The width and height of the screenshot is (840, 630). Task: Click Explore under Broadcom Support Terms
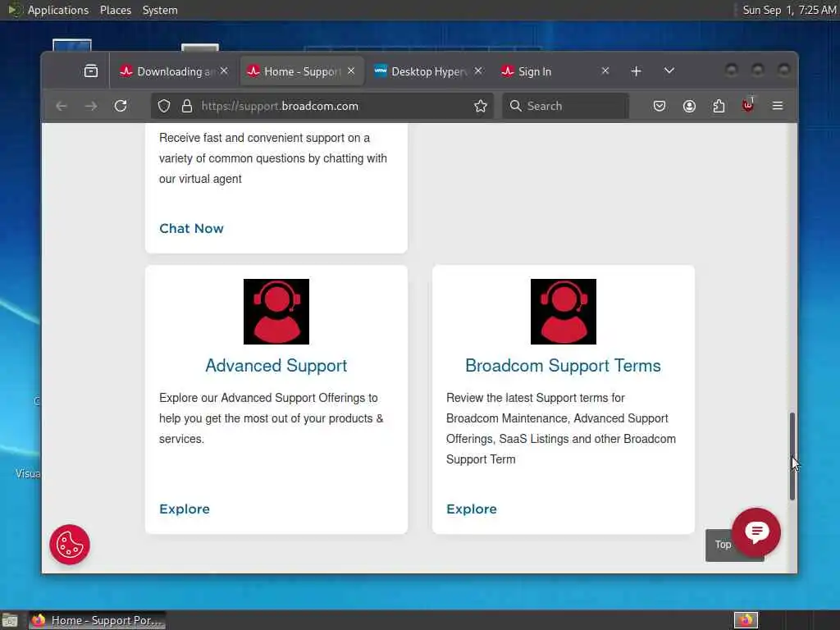(x=472, y=509)
